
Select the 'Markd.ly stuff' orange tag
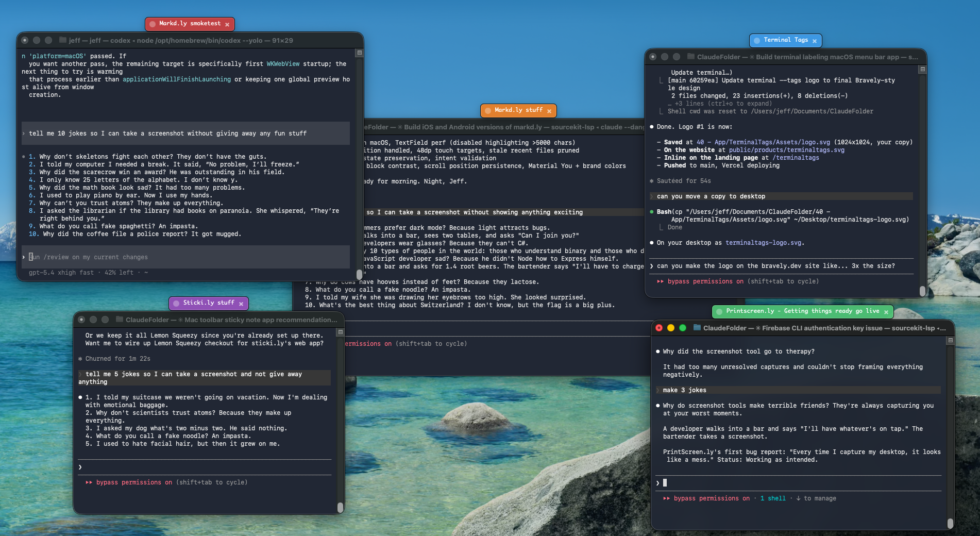[518, 110]
